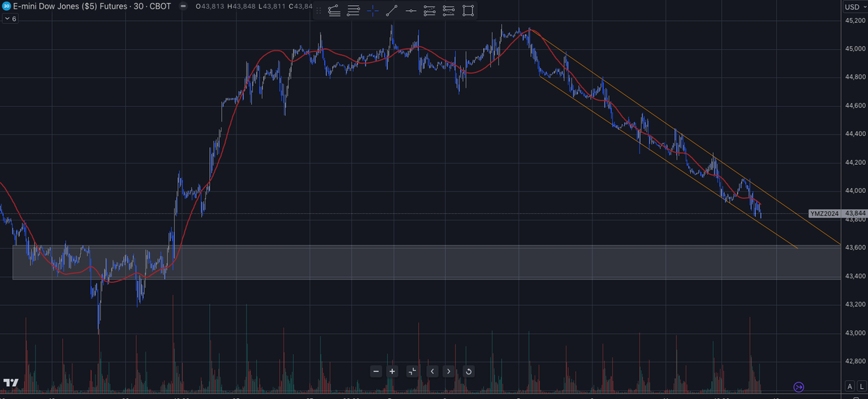
Task: Choose the Fibonacci retracement lines tool
Action: [x=353, y=11]
